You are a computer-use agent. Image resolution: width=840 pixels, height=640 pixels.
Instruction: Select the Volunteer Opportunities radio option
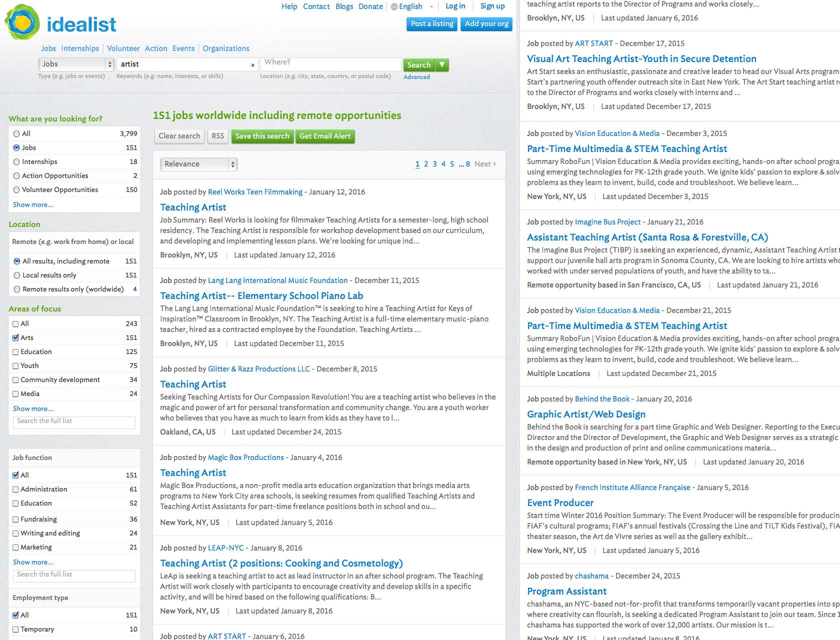[x=16, y=189]
